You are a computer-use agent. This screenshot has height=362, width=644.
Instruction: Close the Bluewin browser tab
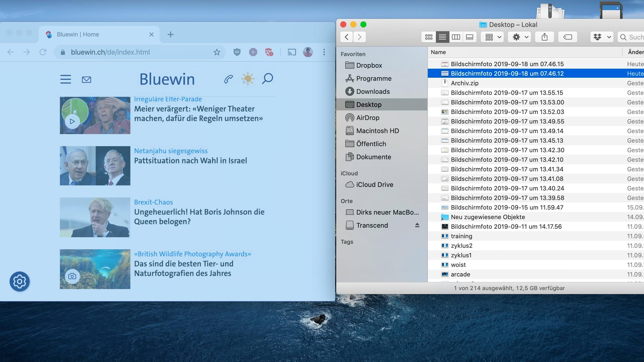pos(151,34)
